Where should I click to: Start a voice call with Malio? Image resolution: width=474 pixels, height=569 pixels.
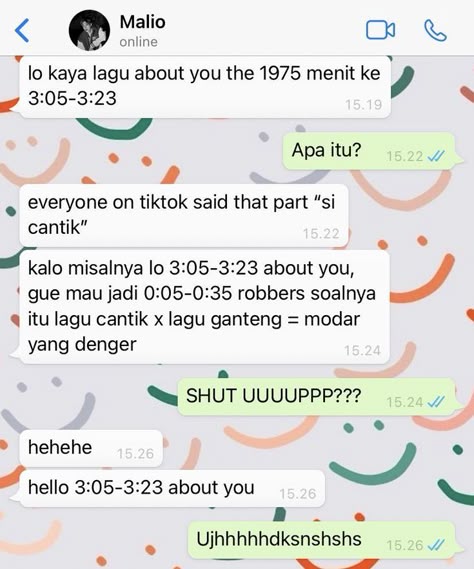click(435, 30)
